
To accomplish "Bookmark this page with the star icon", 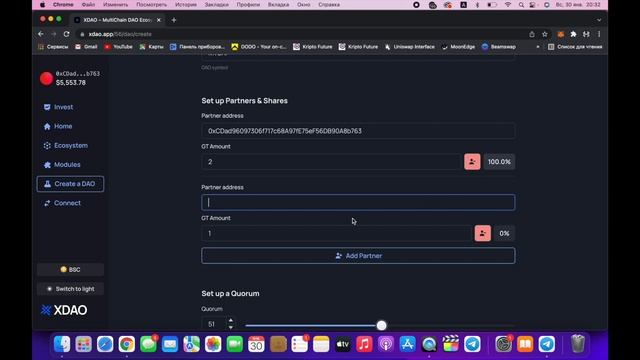I will tap(544, 34).
